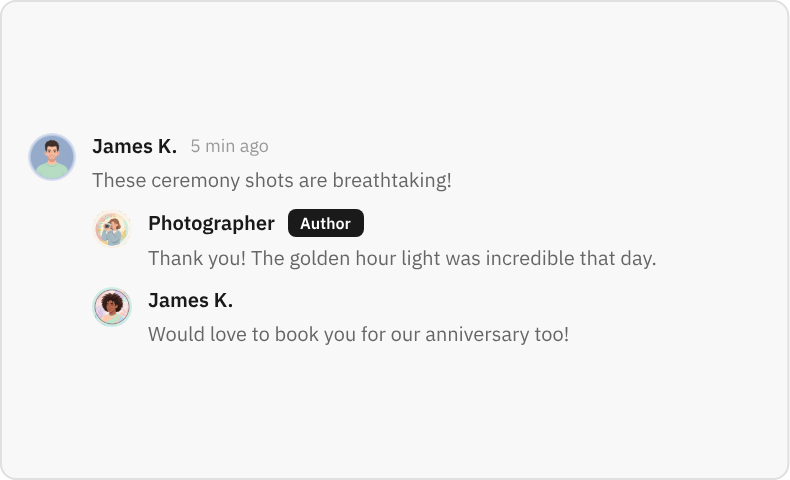This screenshot has height=480, width=790.
Task: Click the James K. name in the last reply
Action: [190, 300]
